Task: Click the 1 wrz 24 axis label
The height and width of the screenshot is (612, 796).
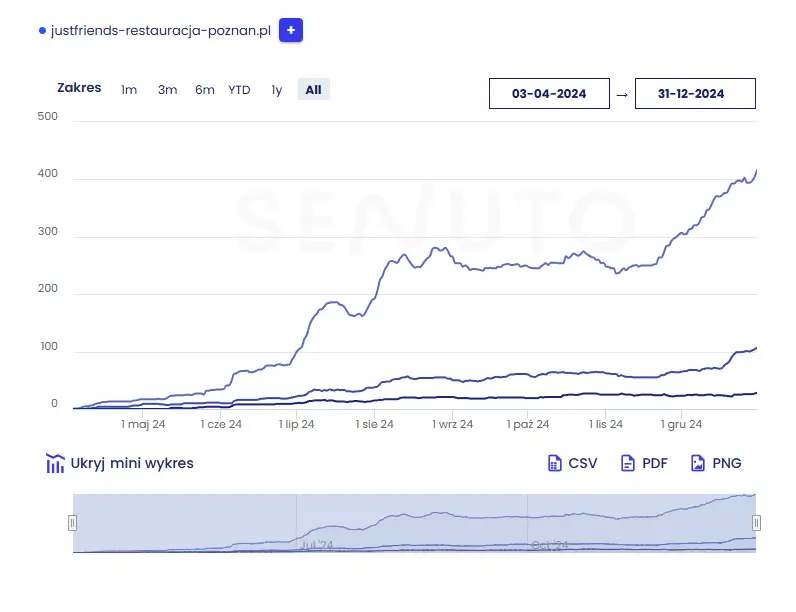Action: tap(452, 424)
